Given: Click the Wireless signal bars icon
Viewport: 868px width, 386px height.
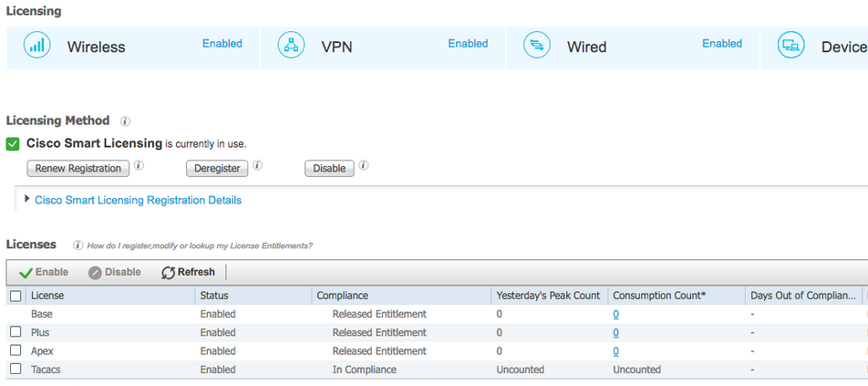Looking at the screenshot, I should [x=37, y=46].
